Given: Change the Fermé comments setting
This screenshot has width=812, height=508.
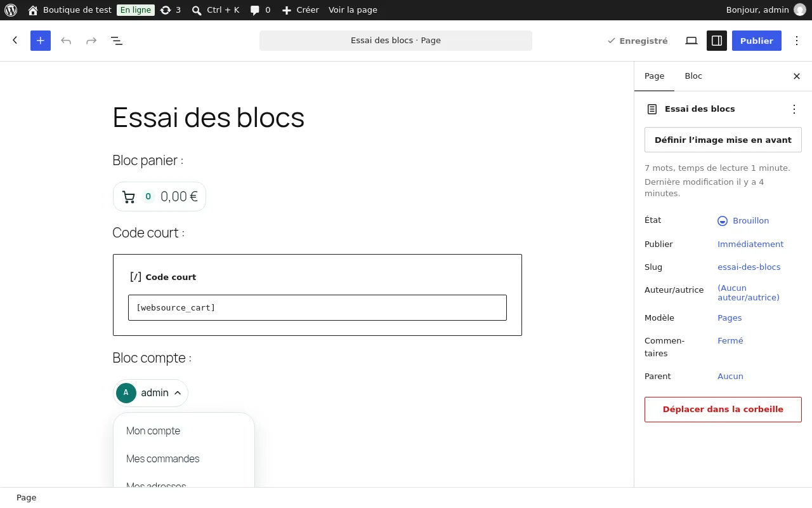Looking at the screenshot, I should (730, 340).
